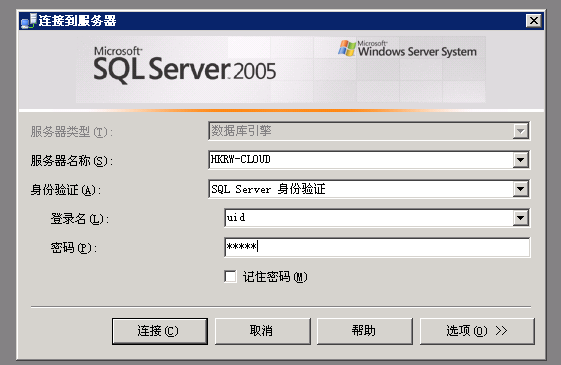561x365 pixels.
Task: Open 帮助 button
Action: point(365,331)
